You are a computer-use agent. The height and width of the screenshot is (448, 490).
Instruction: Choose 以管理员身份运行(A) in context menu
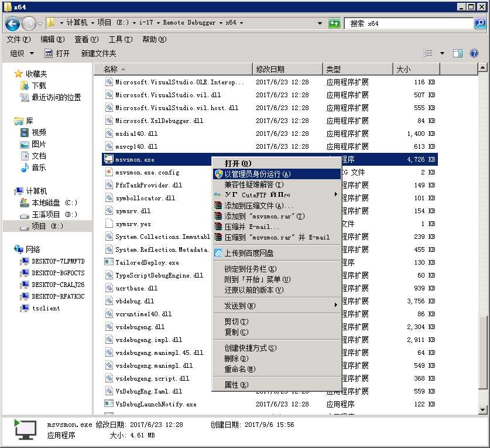(276, 174)
